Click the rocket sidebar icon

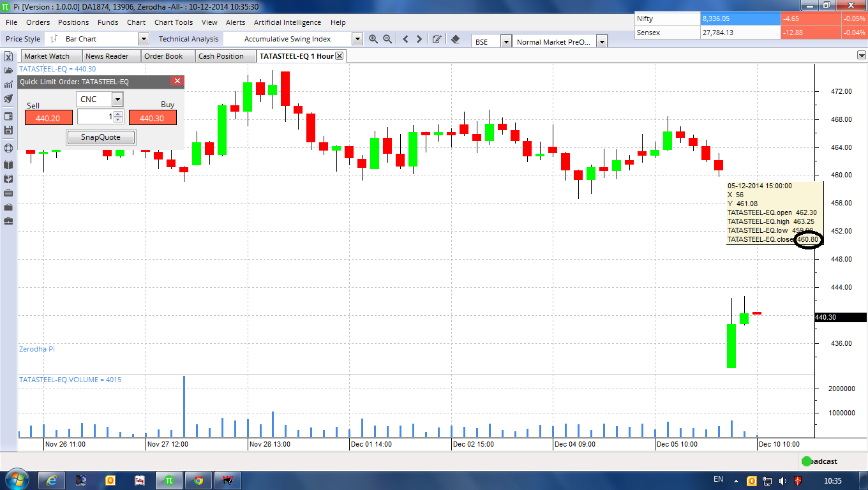8,99
